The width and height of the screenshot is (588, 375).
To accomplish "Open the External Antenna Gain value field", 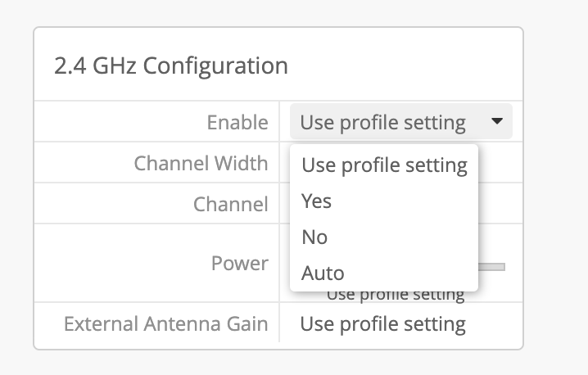I will click(382, 324).
